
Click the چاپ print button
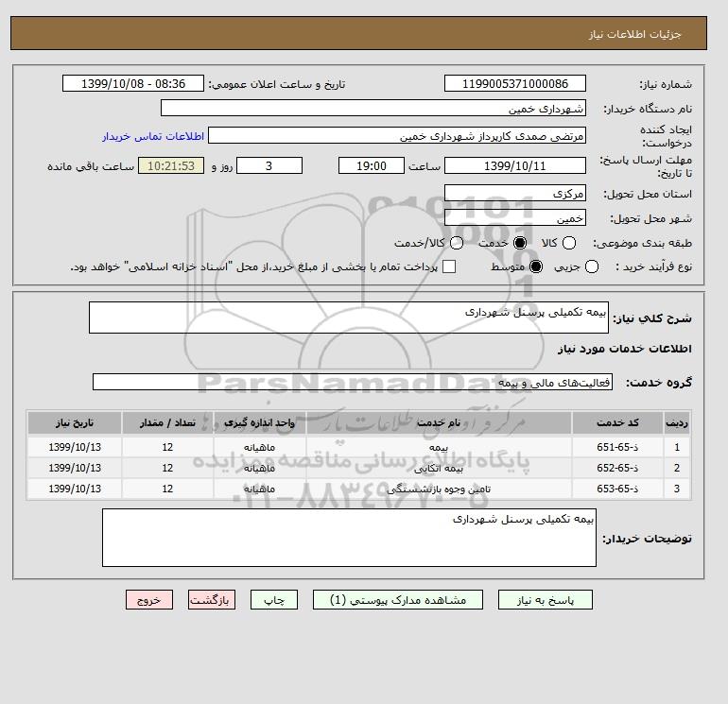point(274,600)
